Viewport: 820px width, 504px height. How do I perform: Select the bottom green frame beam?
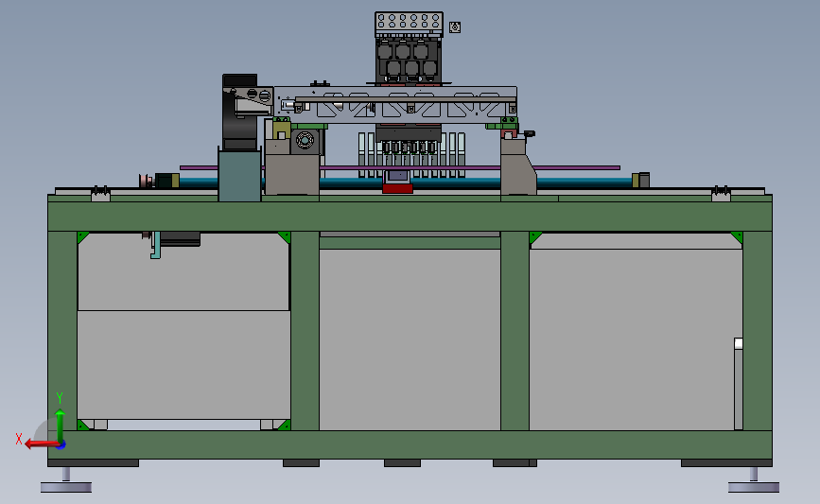click(x=410, y=445)
